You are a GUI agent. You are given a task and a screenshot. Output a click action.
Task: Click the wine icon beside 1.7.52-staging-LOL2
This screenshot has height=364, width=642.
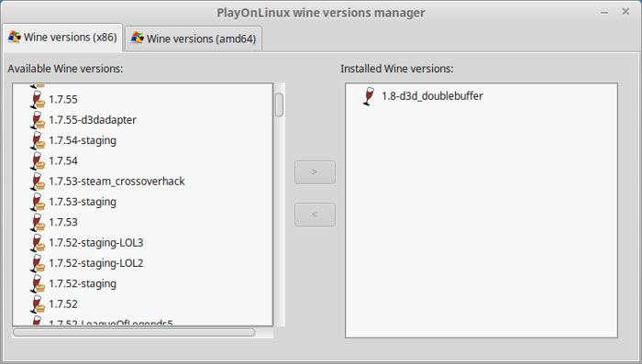[38, 263]
